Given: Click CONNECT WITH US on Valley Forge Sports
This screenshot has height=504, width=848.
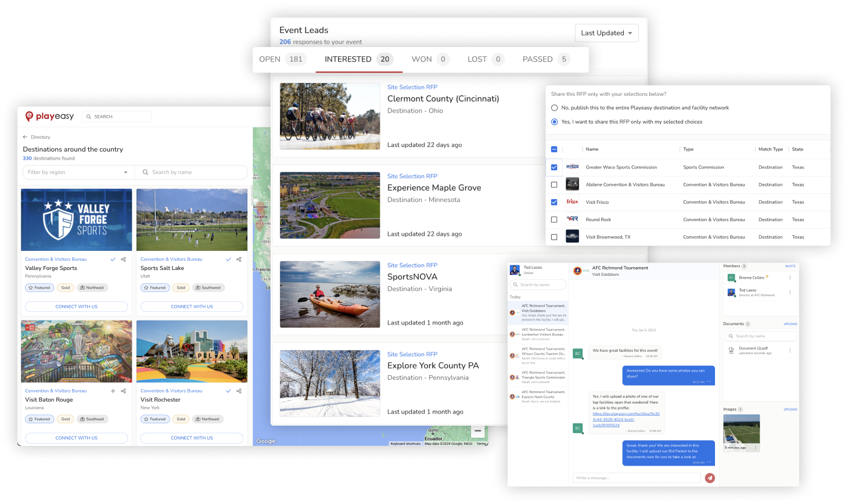Looking at the screenshot, I should 76,306.
